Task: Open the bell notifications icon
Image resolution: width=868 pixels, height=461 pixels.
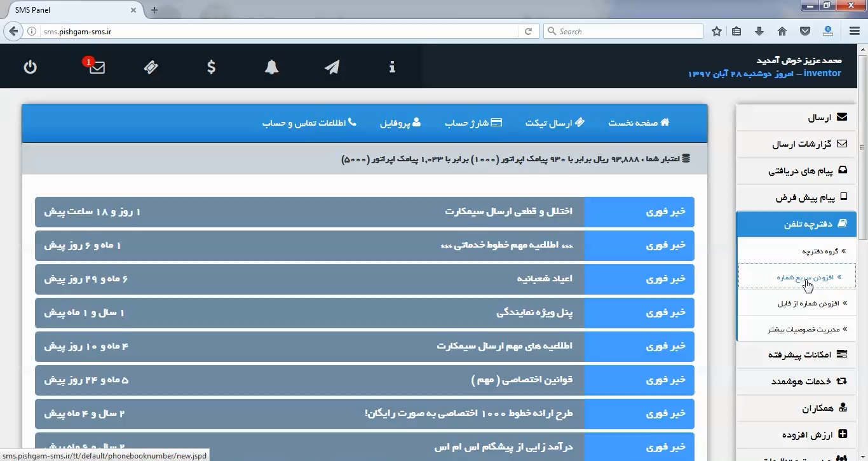Action: [x=272, y=67]
